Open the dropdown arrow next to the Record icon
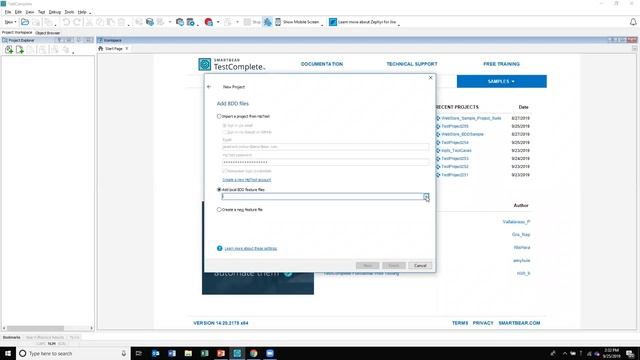The height and width of the screenshot is (360, 640). pos(218,22)
